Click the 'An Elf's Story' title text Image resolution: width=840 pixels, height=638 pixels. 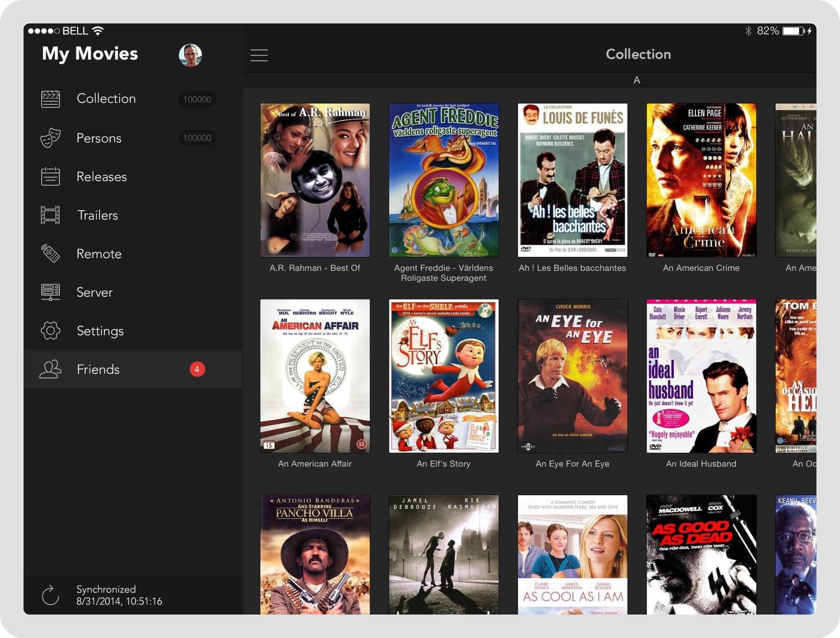click(444, 464)
